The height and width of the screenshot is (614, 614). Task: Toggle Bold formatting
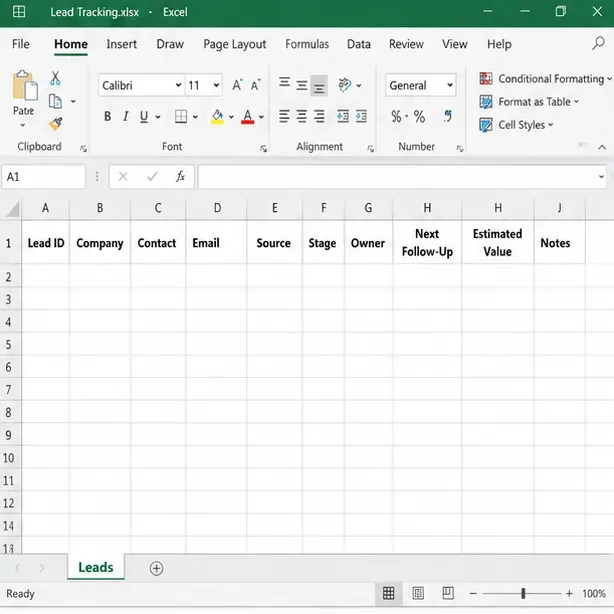[x=107, y=116]
